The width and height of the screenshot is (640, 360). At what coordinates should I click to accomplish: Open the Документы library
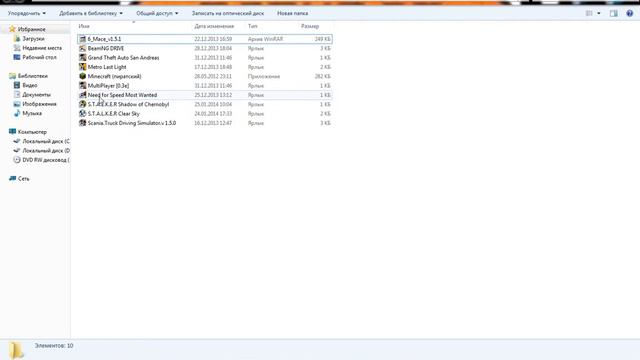pos(37,95)
